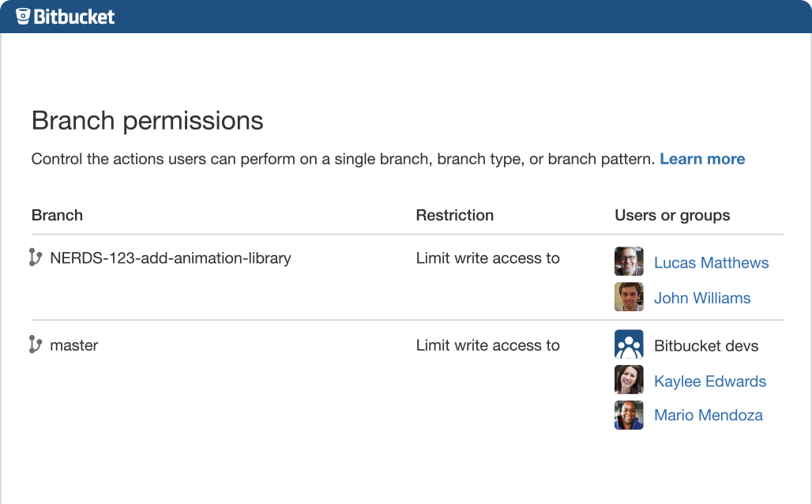This screenshot has width=812, height=504.
Task: Click the Bitbucket logo icon
Action: tap(23, 17)
